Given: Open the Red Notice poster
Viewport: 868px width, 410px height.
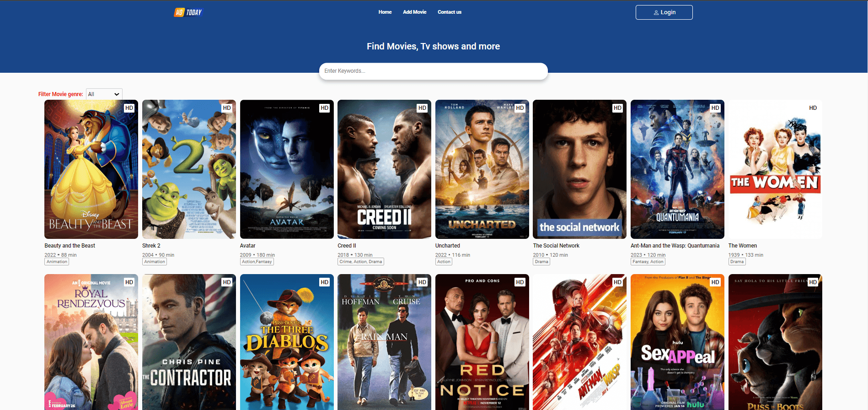Looking at the screenshot, I should coord(482,342).
